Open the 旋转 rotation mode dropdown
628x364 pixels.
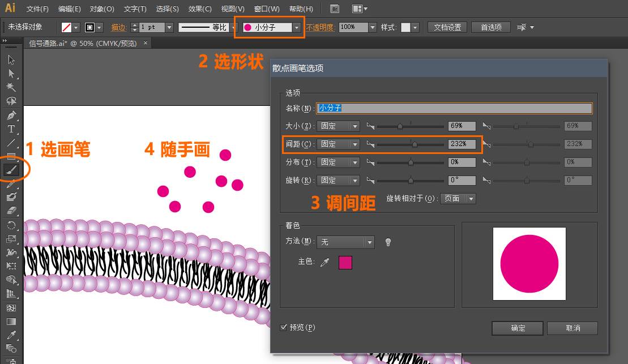(x=338, y=180)
